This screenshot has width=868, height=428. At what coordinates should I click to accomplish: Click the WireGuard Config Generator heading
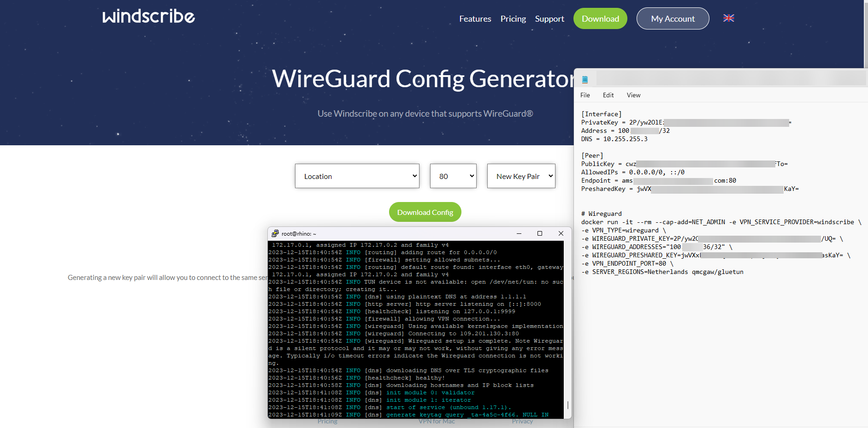click(x=423, y=78)
